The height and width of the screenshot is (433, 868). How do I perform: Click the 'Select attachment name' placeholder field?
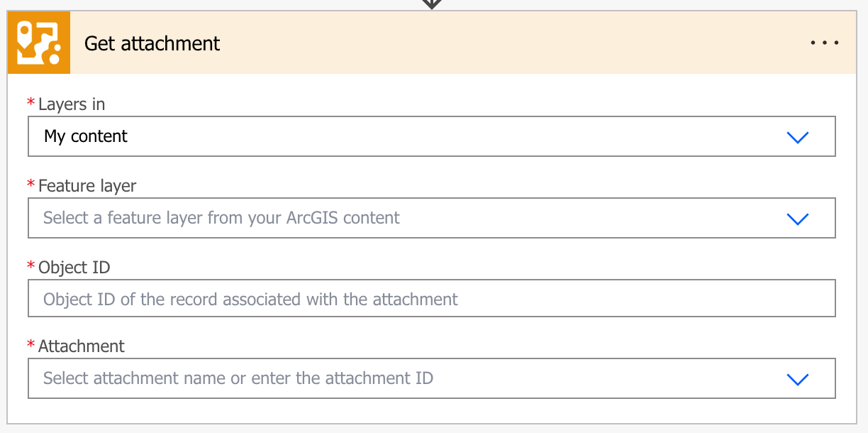[238, 378]
